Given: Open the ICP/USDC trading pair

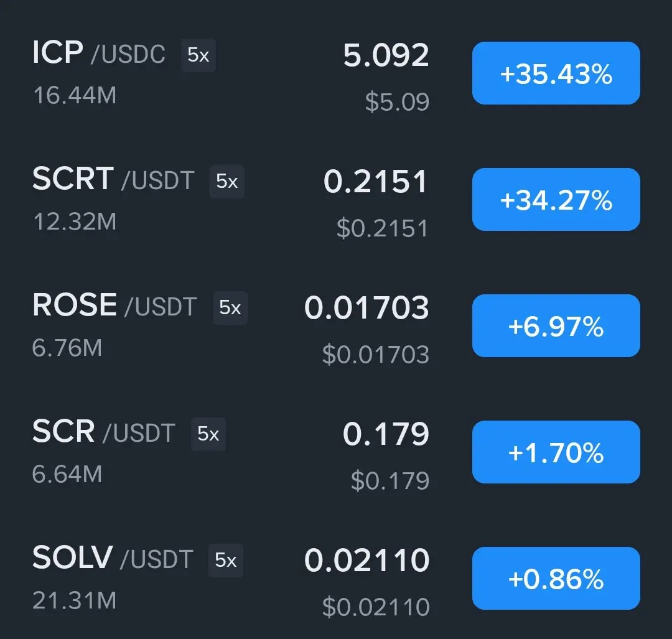Looking at the screenshot, I should click(x=99, y=53).
